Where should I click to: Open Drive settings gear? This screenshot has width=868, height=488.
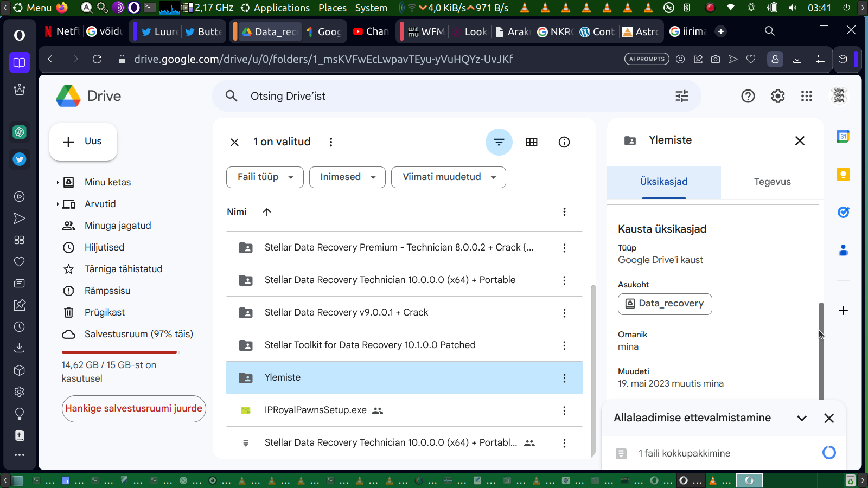tap(778, 96)
